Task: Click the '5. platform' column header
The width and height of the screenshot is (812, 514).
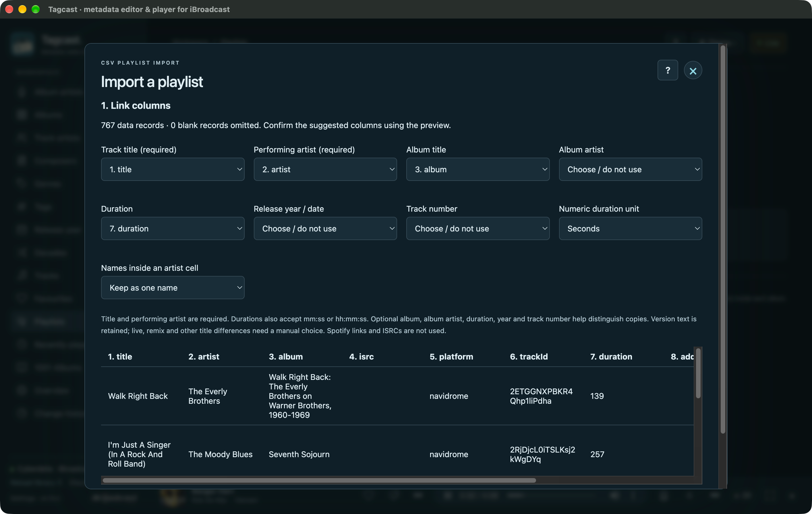Action: 451,356
